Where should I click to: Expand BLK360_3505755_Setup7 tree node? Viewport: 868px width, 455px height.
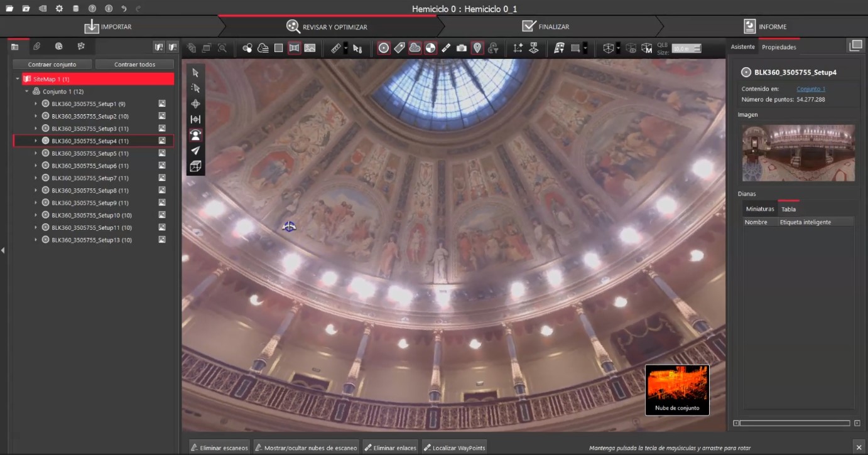click(36, 178)
